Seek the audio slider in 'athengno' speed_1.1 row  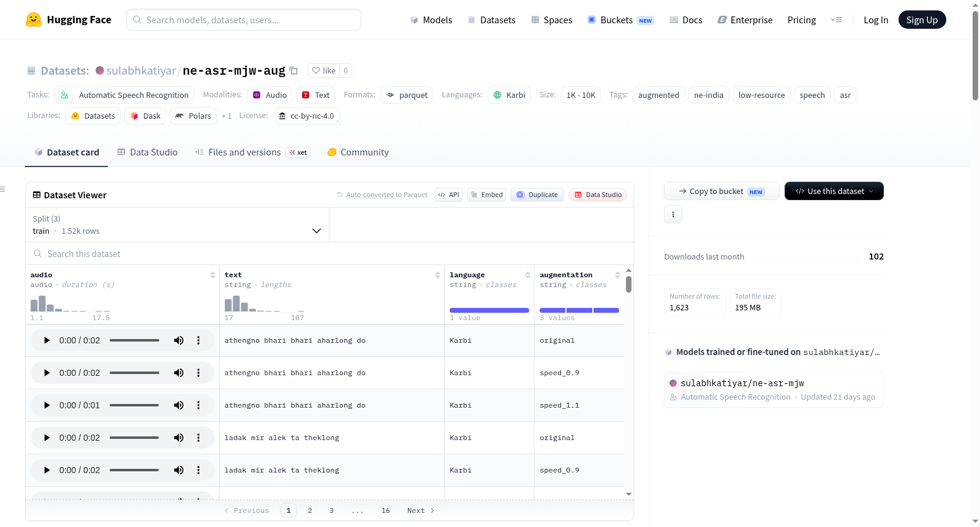coord(134,405)
